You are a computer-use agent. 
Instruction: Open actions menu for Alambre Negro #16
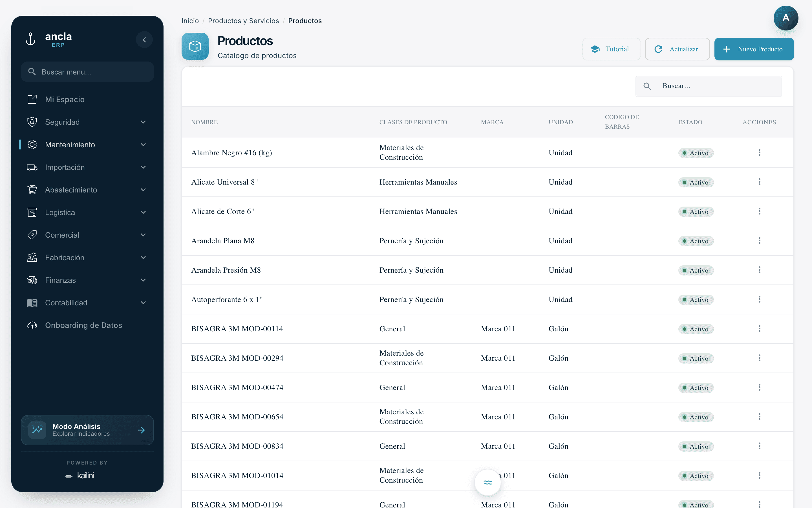click(x=759, y=152)
